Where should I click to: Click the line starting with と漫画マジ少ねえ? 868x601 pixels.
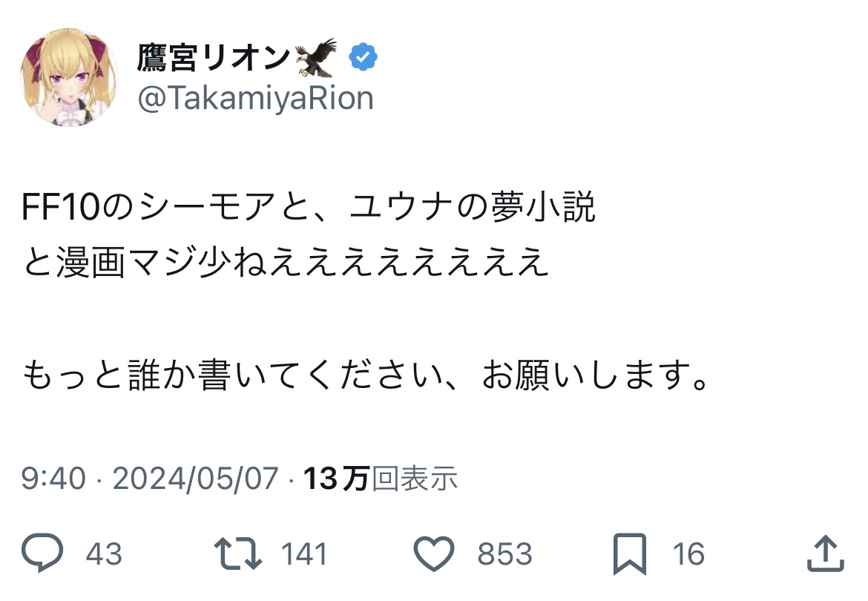286,262
